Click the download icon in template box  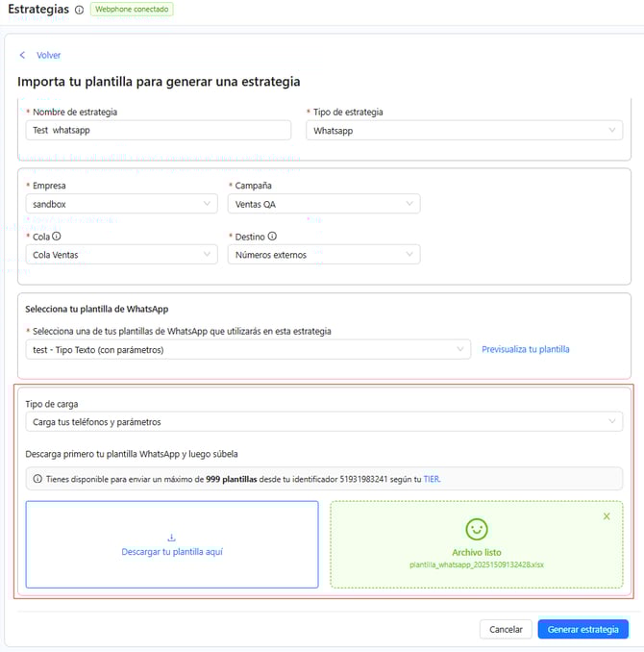click(x=171, y=539)
